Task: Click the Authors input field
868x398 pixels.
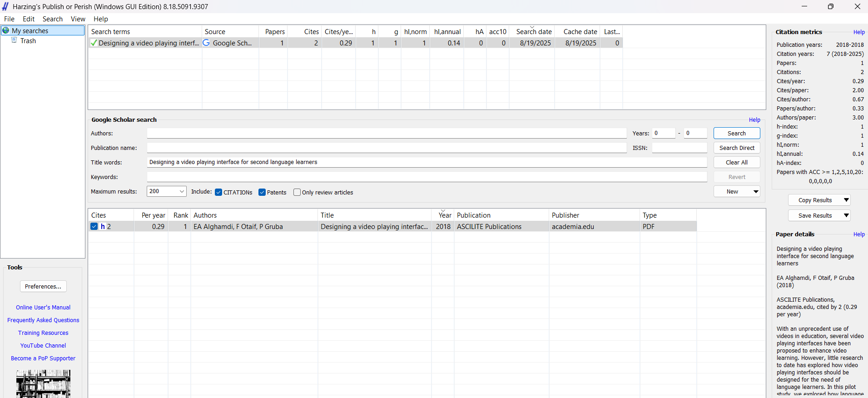Action: click(387, 133)
